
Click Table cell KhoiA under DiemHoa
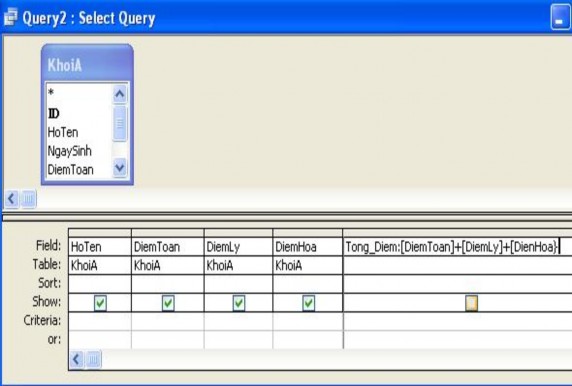click(x=308, y=265)
